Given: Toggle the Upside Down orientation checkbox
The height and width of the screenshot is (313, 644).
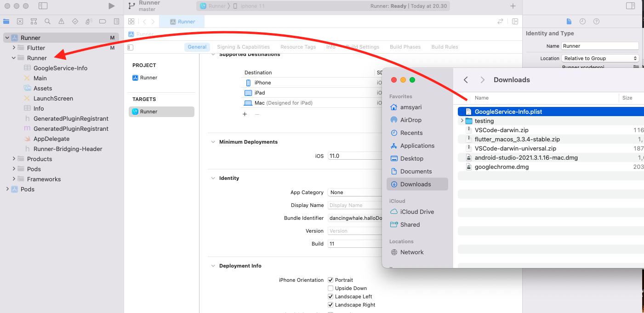Looking at the screenshot, I should (331, 288).
